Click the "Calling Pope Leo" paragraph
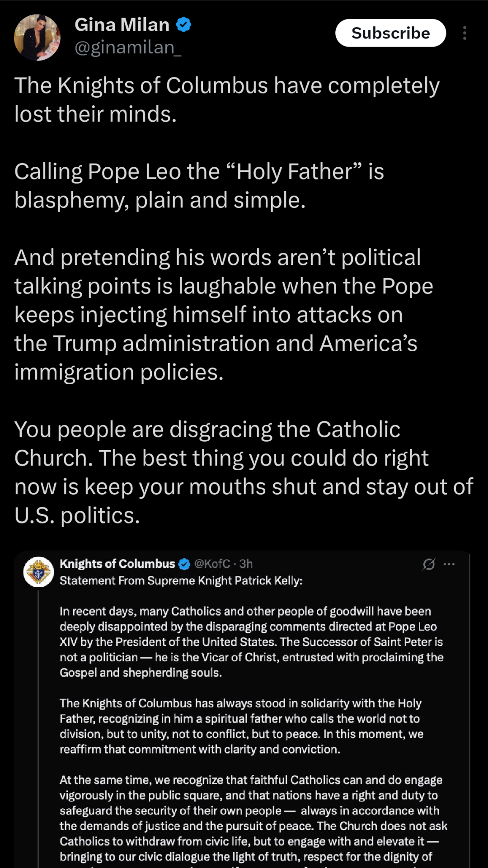This screenshot has height=868, width=488. (199, 185)
